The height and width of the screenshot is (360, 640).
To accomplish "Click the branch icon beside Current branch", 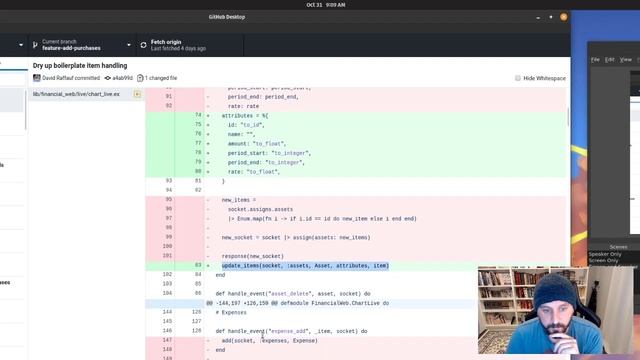I will pos(35,45).
